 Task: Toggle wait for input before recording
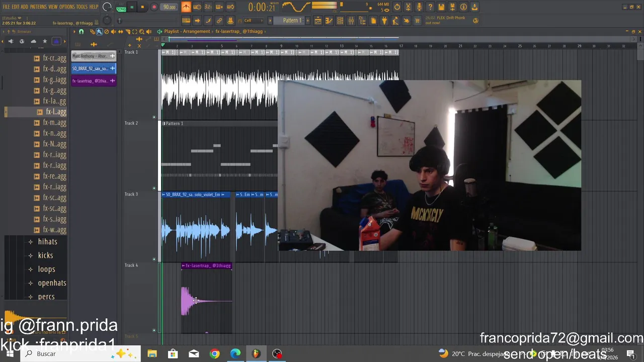(x=197, y=7)
